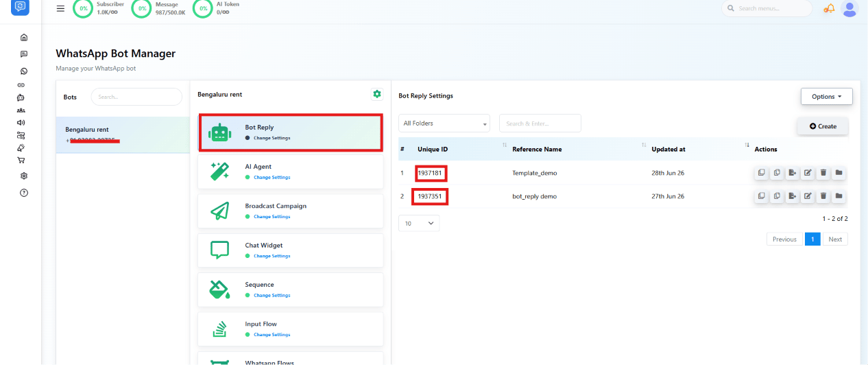Image resolution: width=868 pixels, height=365 pixels.
Task: Select the Broadcast Campaign menu card
Action: pos(290,211)
